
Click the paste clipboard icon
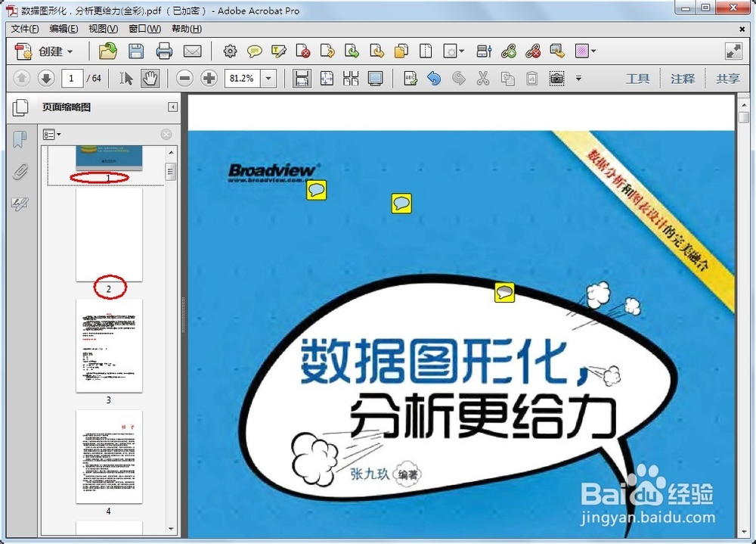[531, 78]
